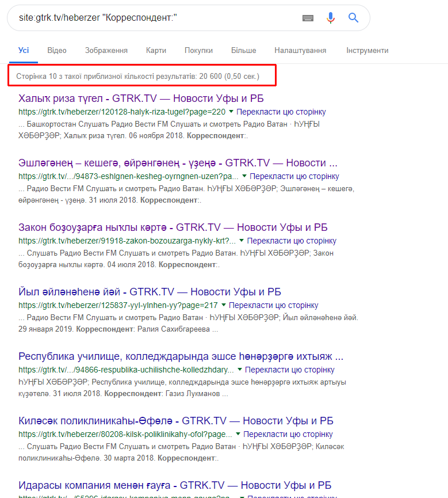Click Перекласти цю сторінку for Йыл әйләнәһенә йәй
This screenshot has height=498, width=448.
[274, 305]
